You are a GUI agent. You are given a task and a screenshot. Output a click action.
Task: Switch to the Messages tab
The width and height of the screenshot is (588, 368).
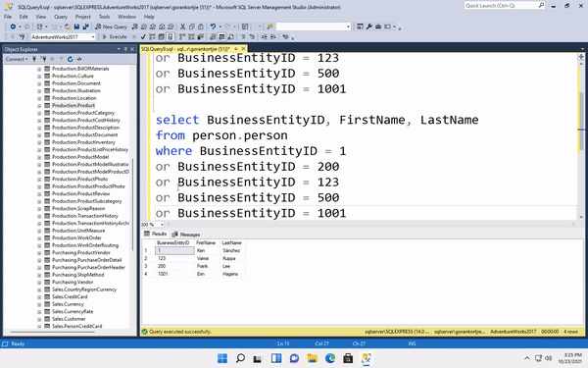point(186,235)
